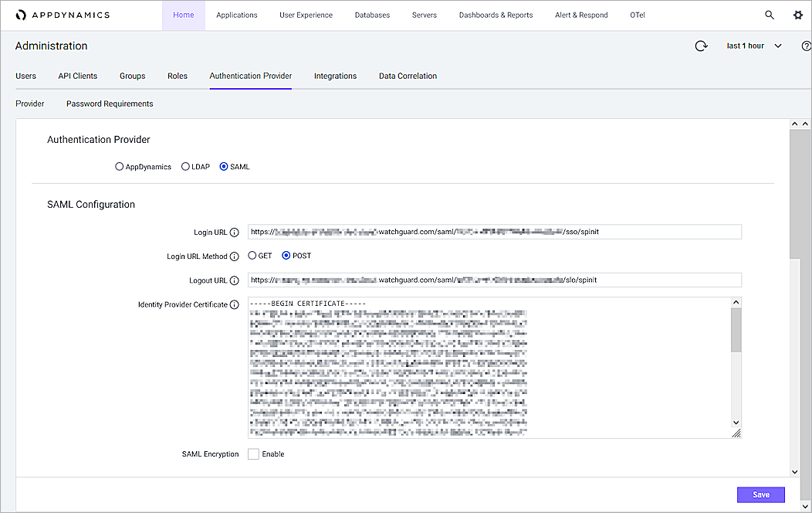Click the Save button
The width and height of the screenshot is (812, 513).
tap(760, 494)
